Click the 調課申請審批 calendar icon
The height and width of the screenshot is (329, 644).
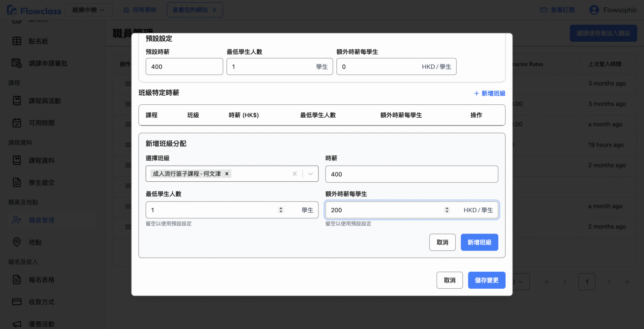(x=17, y=64)
